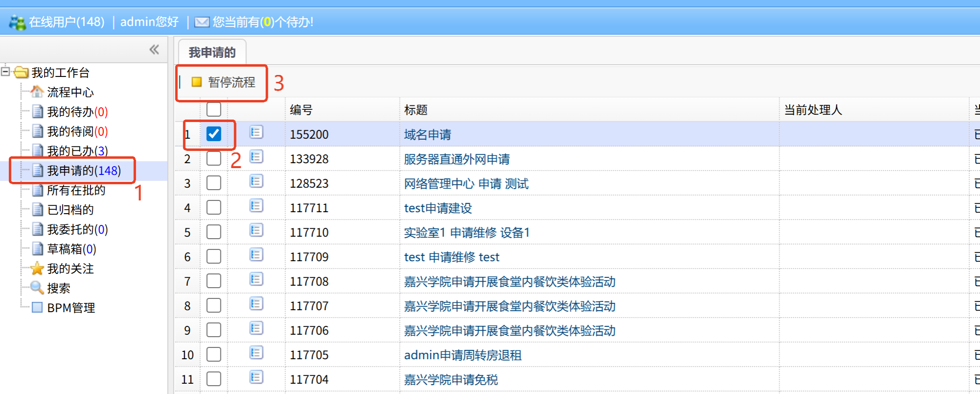Switch to the 我申请的 tab
The height and width of the screenshot is (394, 980).
(x=212, y=52)
